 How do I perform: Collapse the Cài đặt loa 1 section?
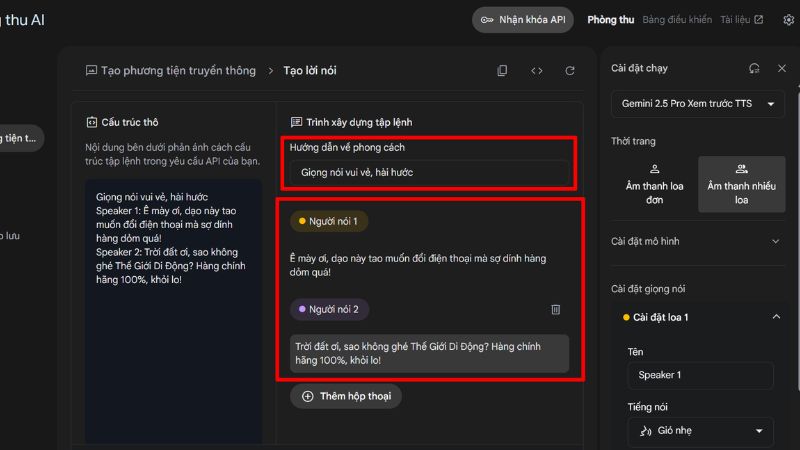[776, 317]
